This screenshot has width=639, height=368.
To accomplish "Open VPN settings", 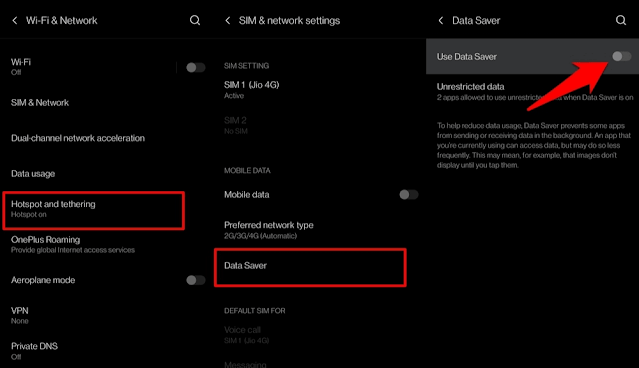I will (x=106, y=315).
